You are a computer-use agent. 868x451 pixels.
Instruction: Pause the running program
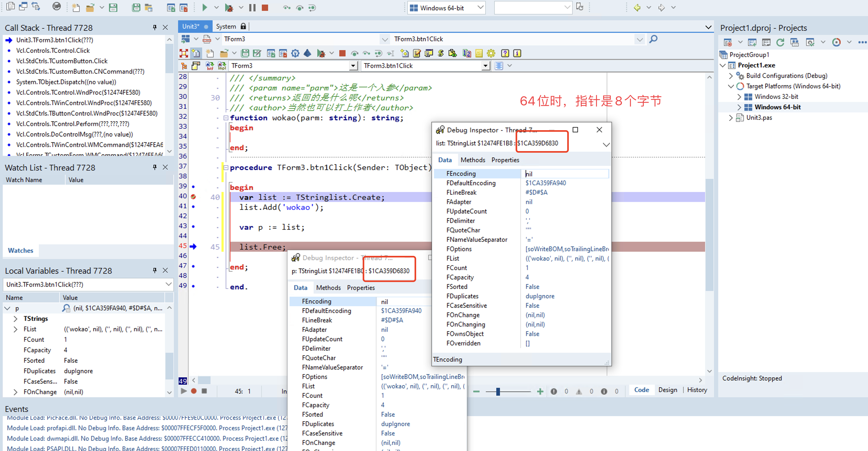click(252, 7)
